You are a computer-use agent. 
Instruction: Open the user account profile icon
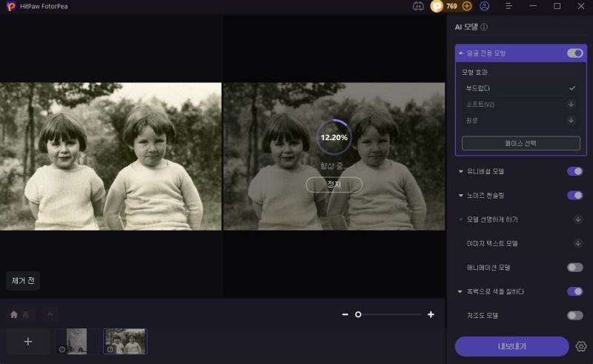click(x=484, y=6)
